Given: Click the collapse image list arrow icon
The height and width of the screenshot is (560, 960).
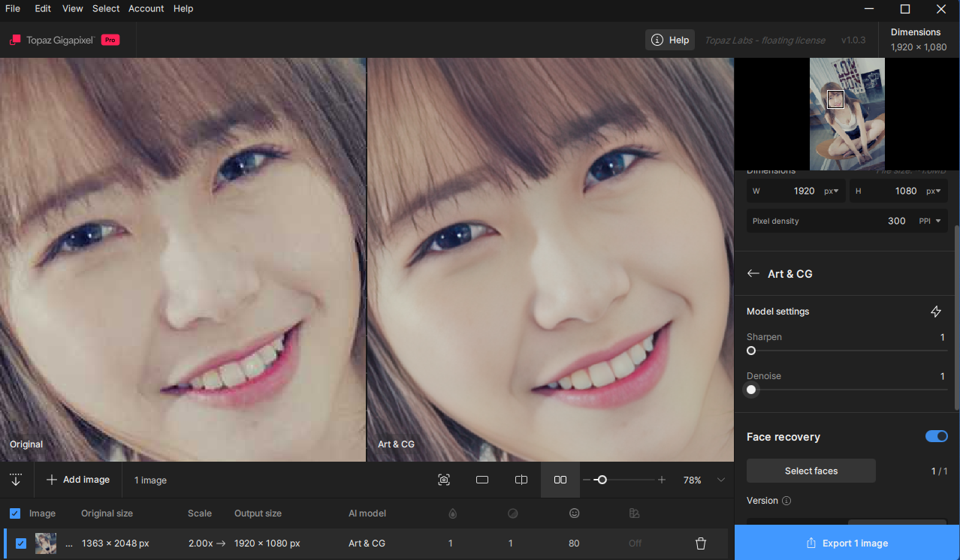Looking at the screenshot, I should (15, 480).
